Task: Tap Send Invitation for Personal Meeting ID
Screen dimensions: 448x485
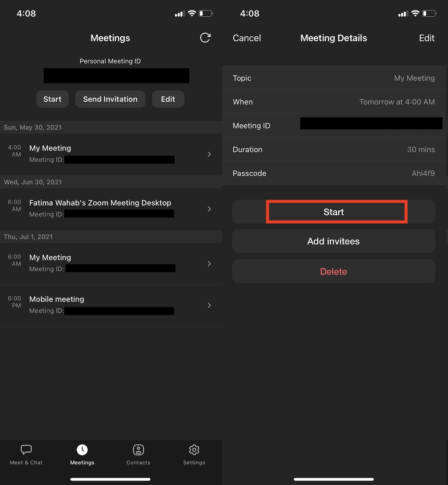Action: (x=110, y=99)
